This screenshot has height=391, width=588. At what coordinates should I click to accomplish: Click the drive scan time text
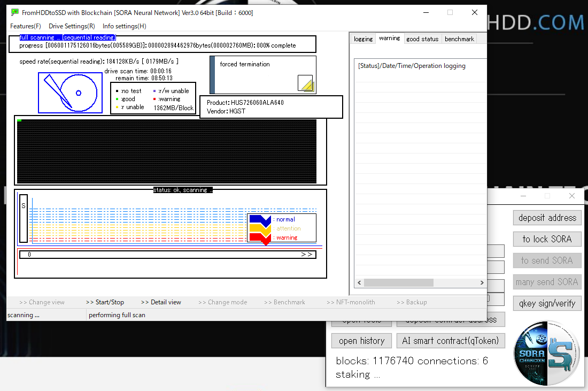click(138, 71)
